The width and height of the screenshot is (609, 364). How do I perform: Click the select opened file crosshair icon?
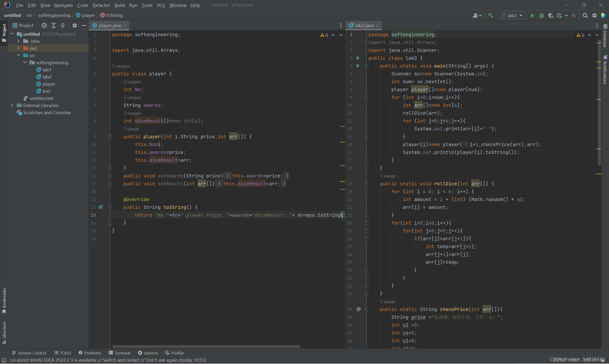coord(44,25)
